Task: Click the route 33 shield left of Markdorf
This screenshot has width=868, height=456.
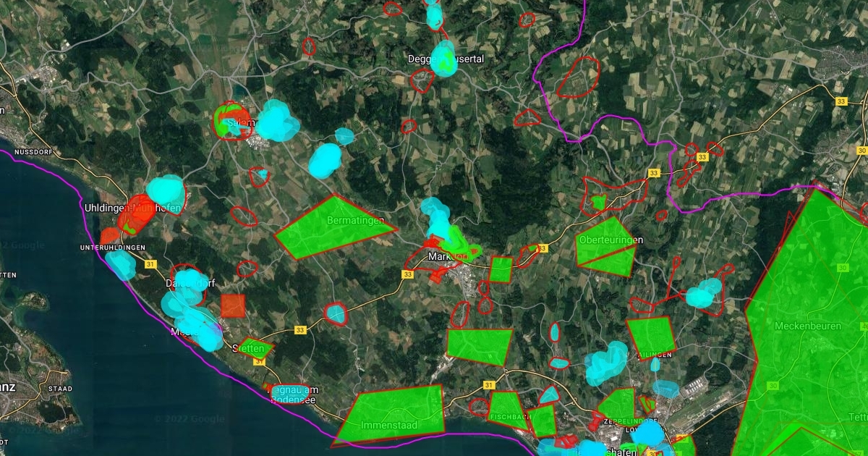Action: coord(408,274)
